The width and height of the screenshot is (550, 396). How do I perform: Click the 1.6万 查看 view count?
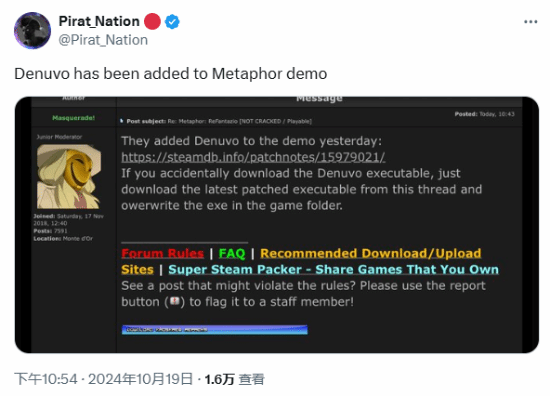tap(235, 379)
